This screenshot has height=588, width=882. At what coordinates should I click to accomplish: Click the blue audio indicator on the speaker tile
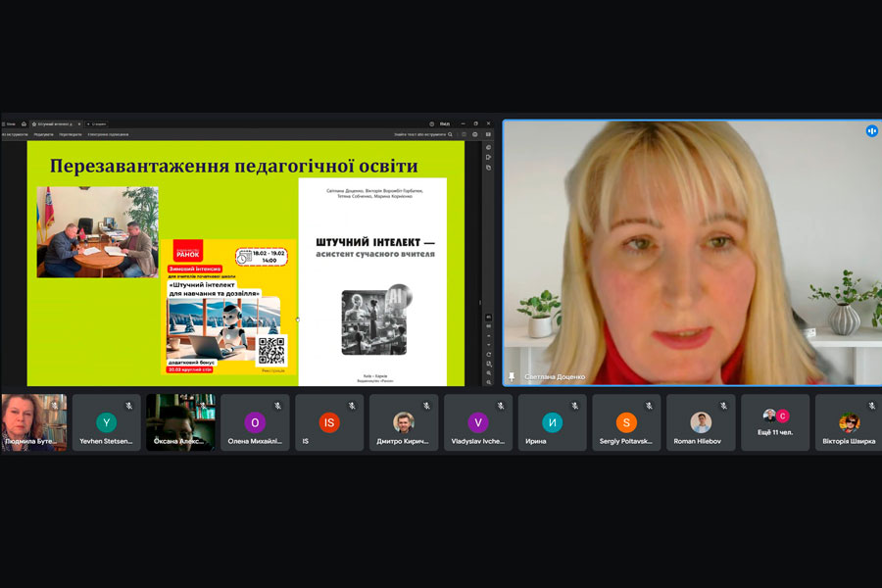(x=871, y=130)
